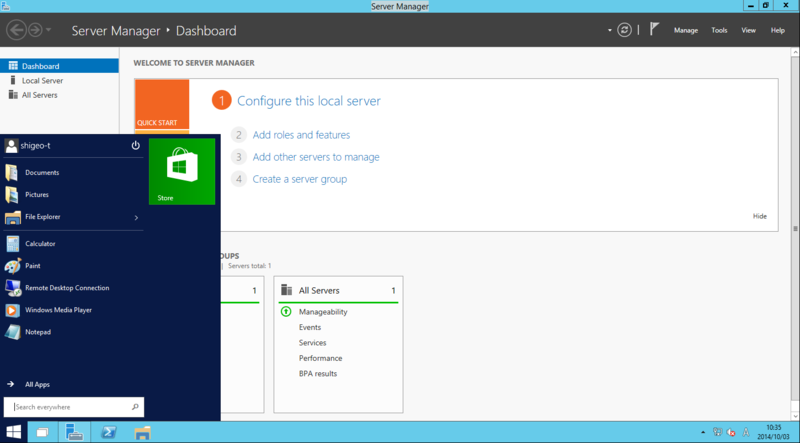Open File Explorer from taskbar

[142, 433]
